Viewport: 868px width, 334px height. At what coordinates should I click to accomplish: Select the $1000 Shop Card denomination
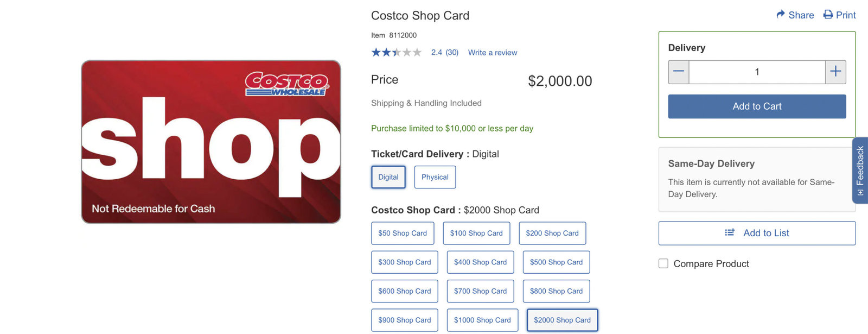coord(482,320)
